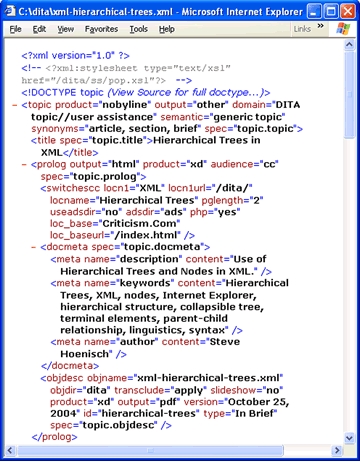Image resolution: width=360 pixels, height=462 pixels.
Task: Click the locname value "Hierarchical Trees"
Action: pos(147,200)
